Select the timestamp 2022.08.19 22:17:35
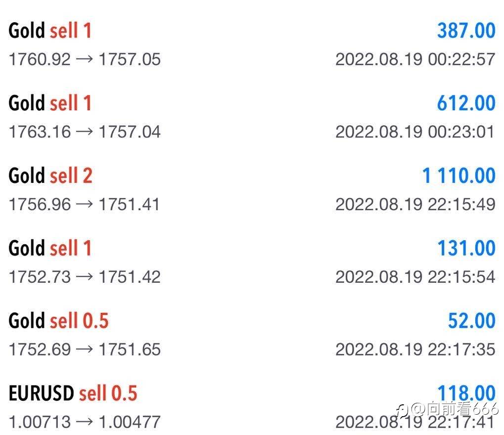The image size is (504, 435). 415,349
